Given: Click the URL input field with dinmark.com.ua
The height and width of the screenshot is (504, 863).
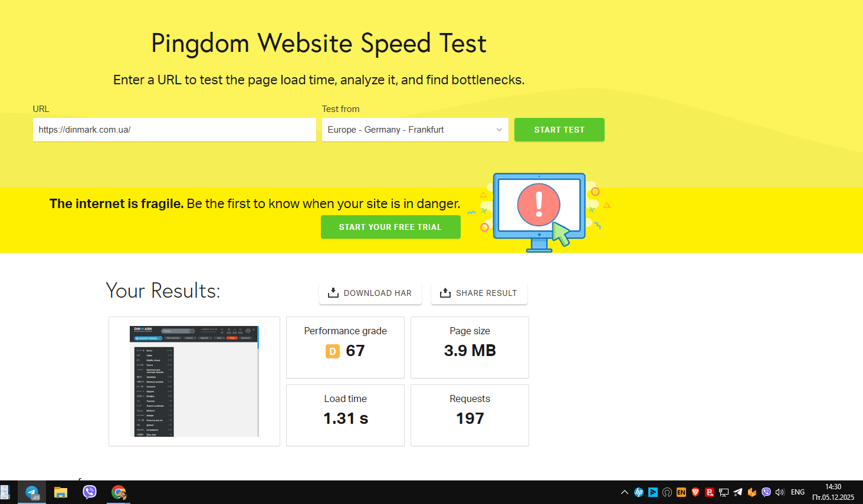Looking at the screenshot, I should pyautogui.click(x=174, y=130).
